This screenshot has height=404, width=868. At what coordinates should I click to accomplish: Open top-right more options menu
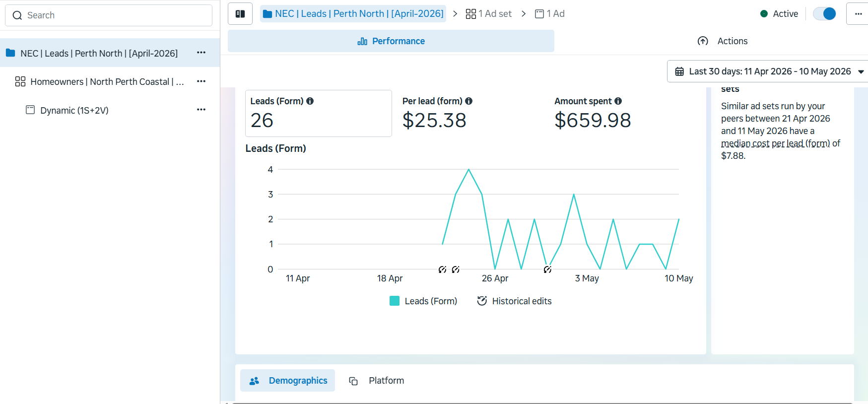point(858,14)
